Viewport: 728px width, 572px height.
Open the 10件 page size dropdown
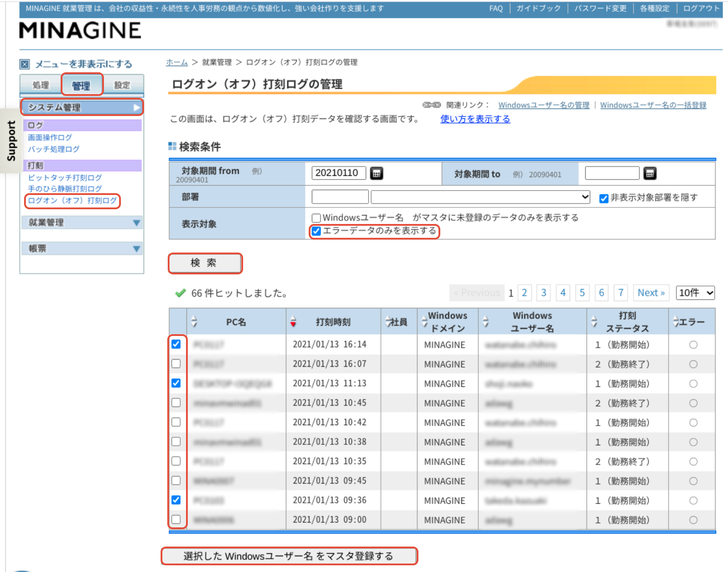pos(695,293)
